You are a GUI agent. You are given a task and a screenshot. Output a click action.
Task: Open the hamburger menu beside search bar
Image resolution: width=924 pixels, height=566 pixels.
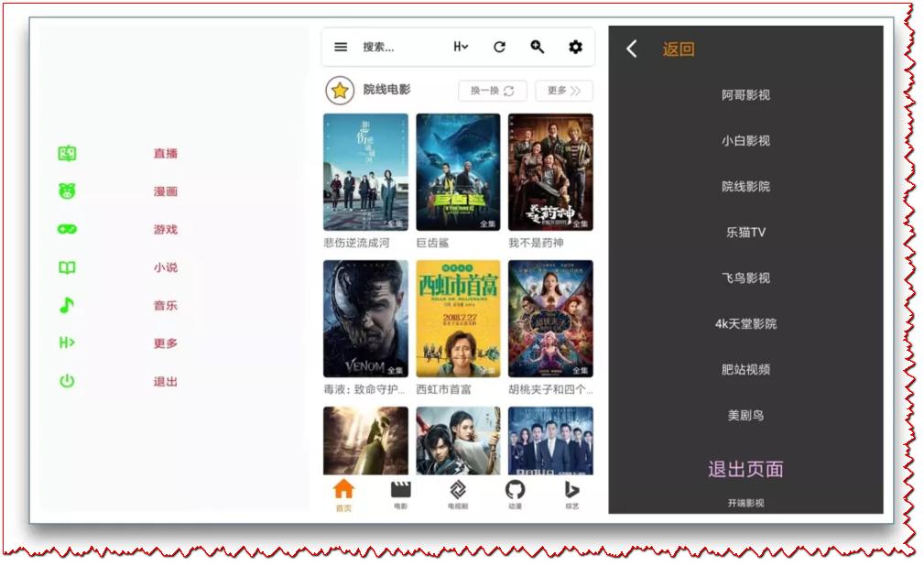click(x=340, y=46)
